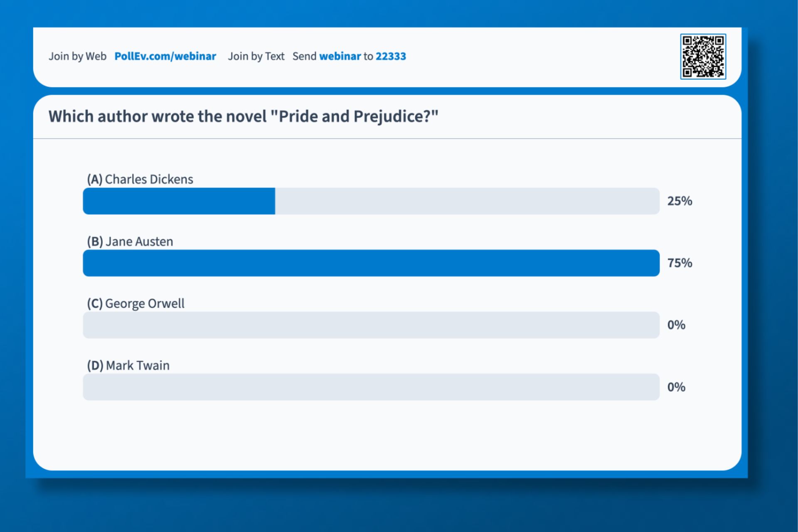Image resolution: width=798 pixels, height=532 pixels.
Task: Click the empty gray bar for George Orwell
Action: click(x=370, y=325)
